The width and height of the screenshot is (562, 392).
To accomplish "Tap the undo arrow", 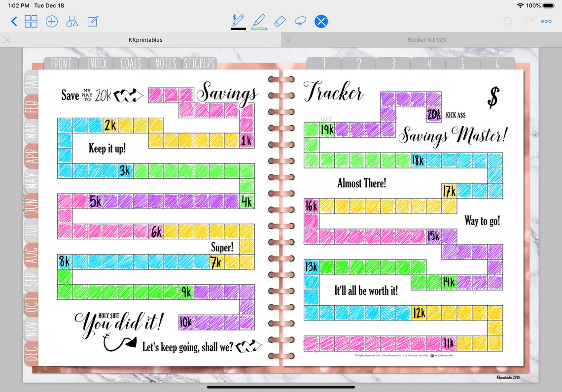I will [x=506, y=21].
